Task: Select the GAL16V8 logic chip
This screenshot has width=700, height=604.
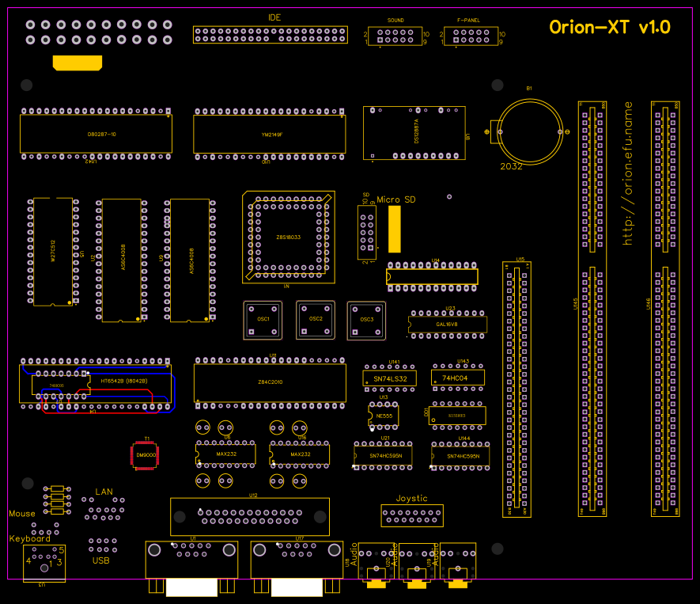Action: pyautogui.click(x=447, y=323)
